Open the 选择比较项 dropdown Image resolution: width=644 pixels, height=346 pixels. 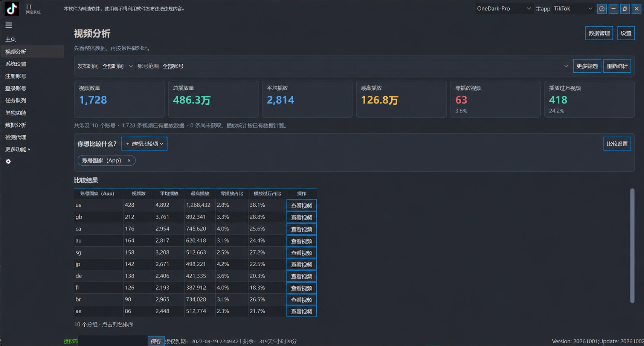144,144
